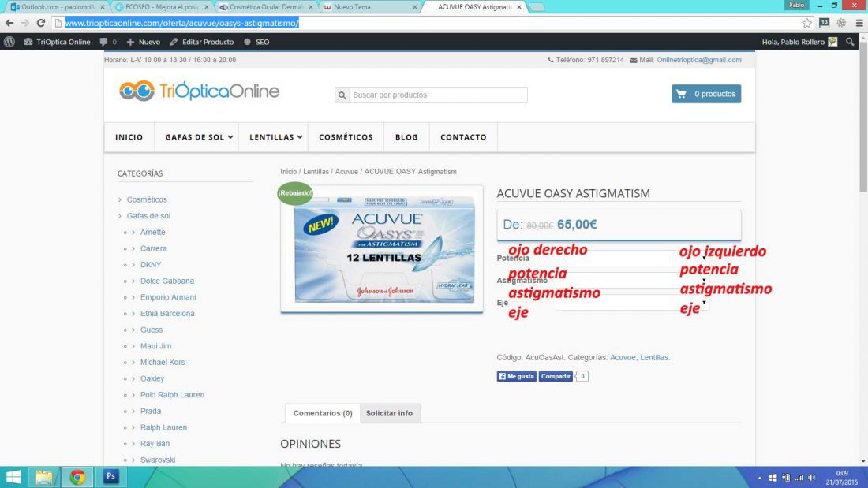This screenshot has height=488, width=868.
Task: Click Nuevo in the admin bar
Action: (x=144, y=42)
